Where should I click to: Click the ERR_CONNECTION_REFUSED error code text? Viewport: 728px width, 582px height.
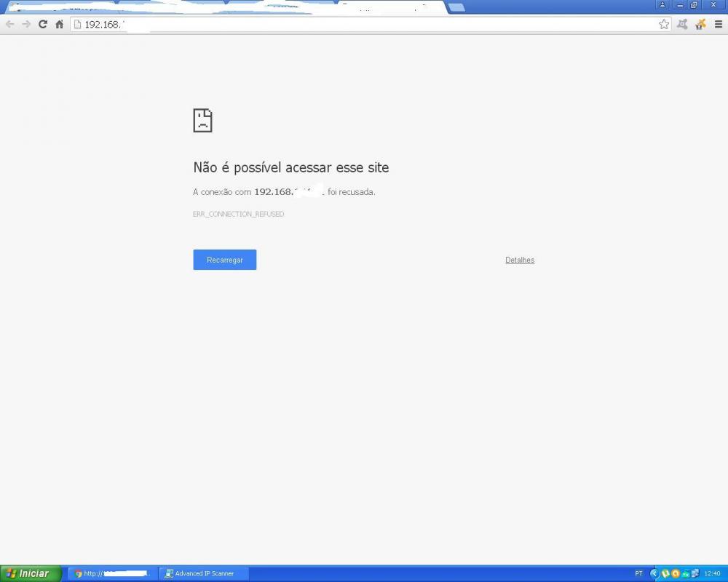[x=238, y=214]
